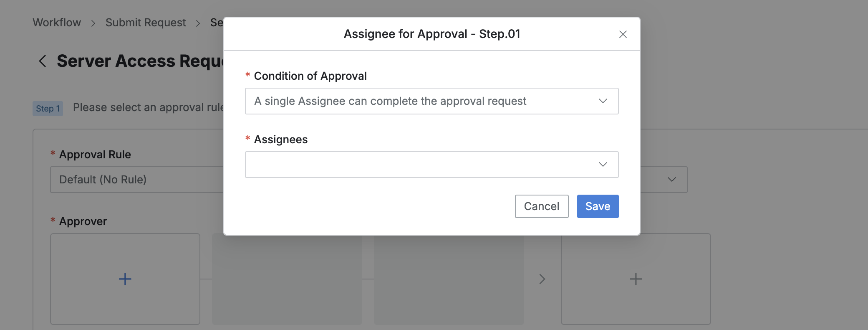
Task: Save the assignee settings
Action: click(x=598, y=206)
